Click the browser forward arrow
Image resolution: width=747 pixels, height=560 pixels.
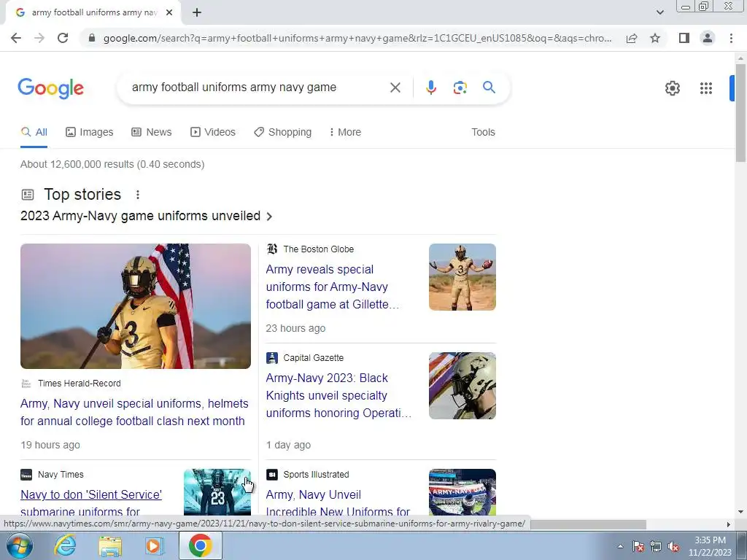point(39,38)
